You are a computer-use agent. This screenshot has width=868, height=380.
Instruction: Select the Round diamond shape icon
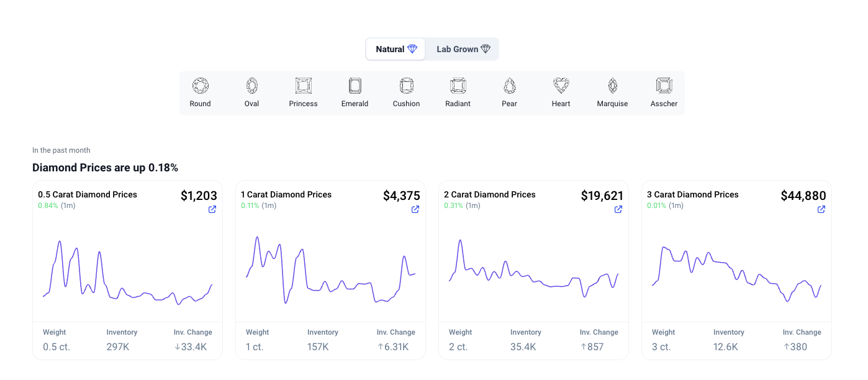201,86
